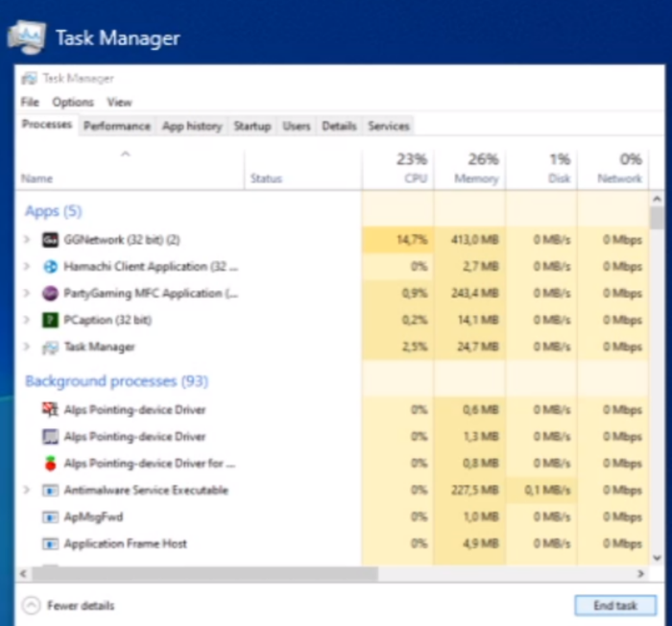672x626 pixels.
Task: Click the first Alps Pointing-device Driver icon
Action: [x=50, y=409]
